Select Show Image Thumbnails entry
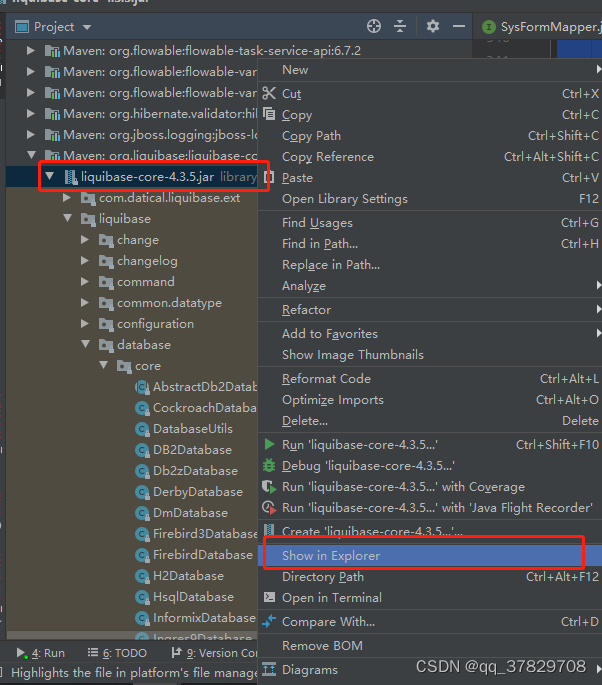Viewport: 602px width, 685px height. tap(430, 354)
